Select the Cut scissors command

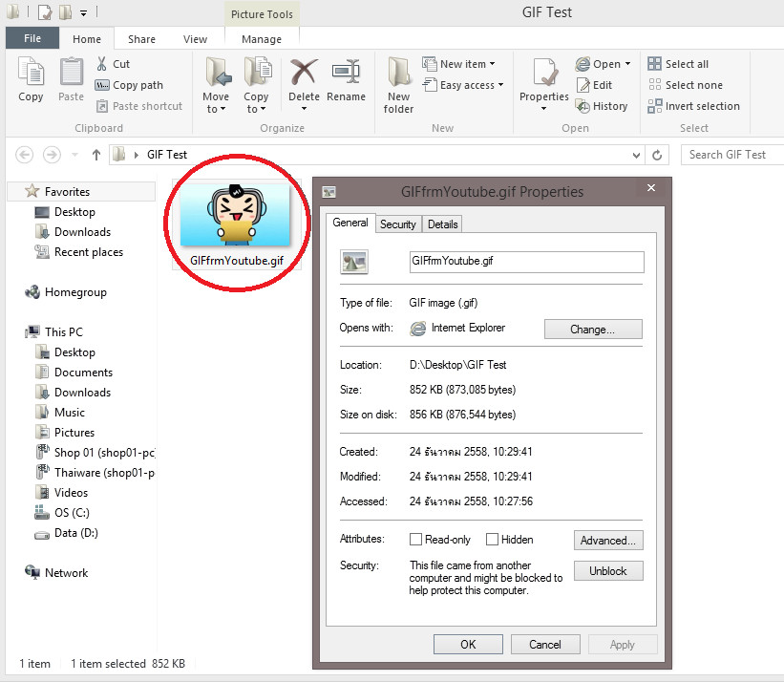[x=113, y=64]
